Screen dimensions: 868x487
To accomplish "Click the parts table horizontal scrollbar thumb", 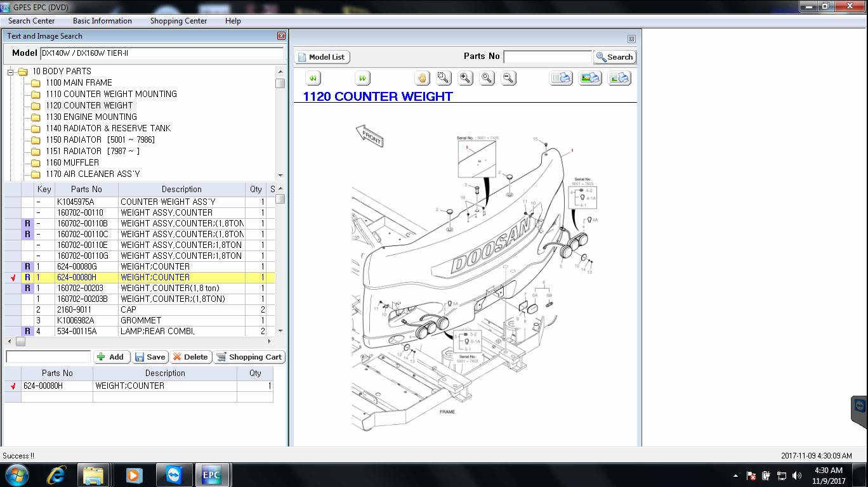I will (20, 341).
